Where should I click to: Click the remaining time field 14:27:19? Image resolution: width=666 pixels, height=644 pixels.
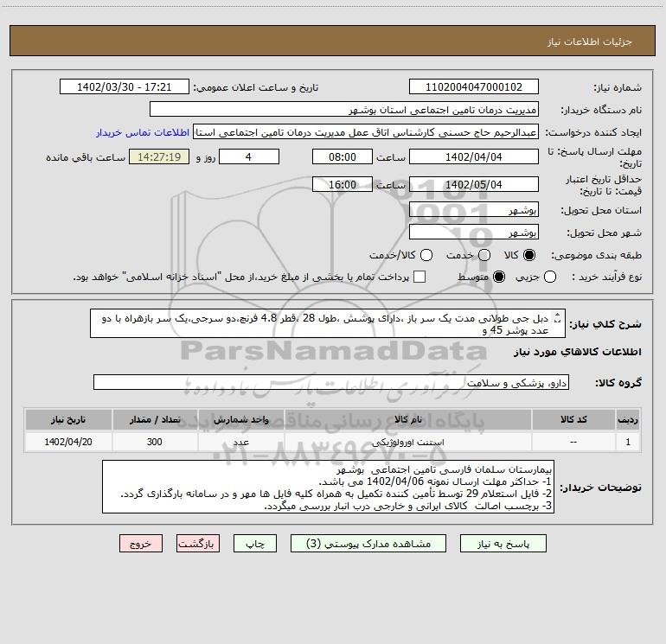pyautogui.click(x=159, y=156)
